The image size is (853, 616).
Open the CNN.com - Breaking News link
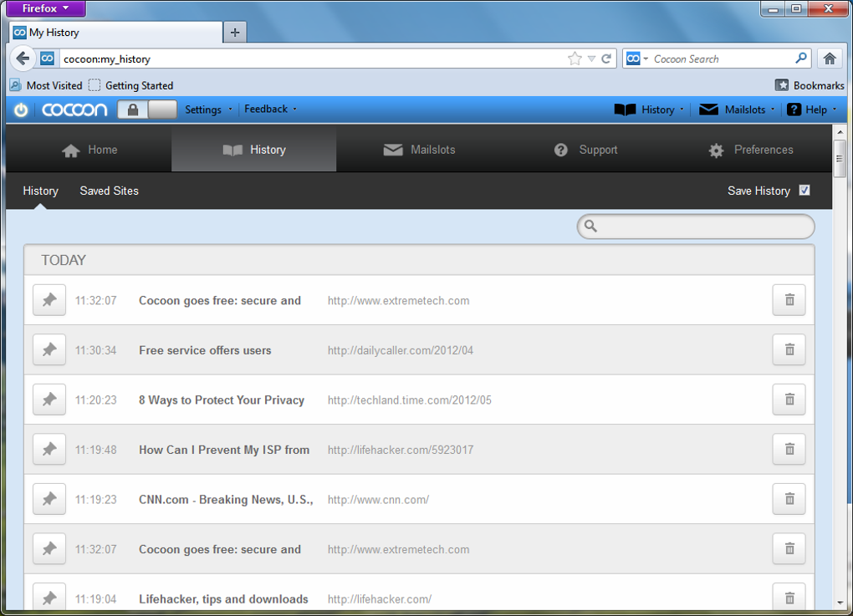click(x=226, y=499)
